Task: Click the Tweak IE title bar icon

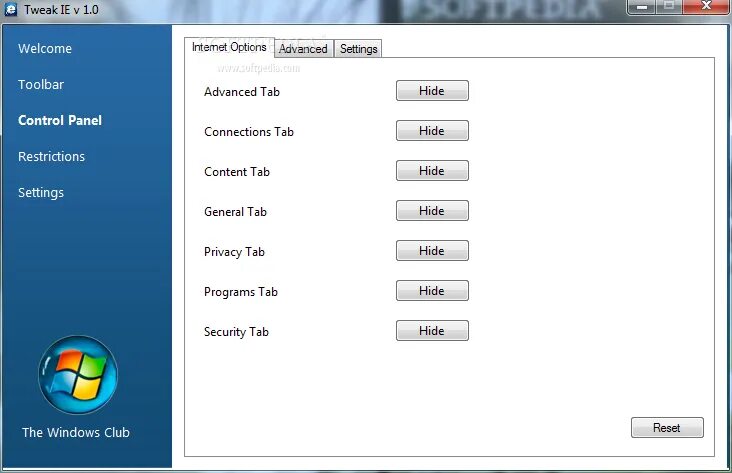Action: [10, 9]
